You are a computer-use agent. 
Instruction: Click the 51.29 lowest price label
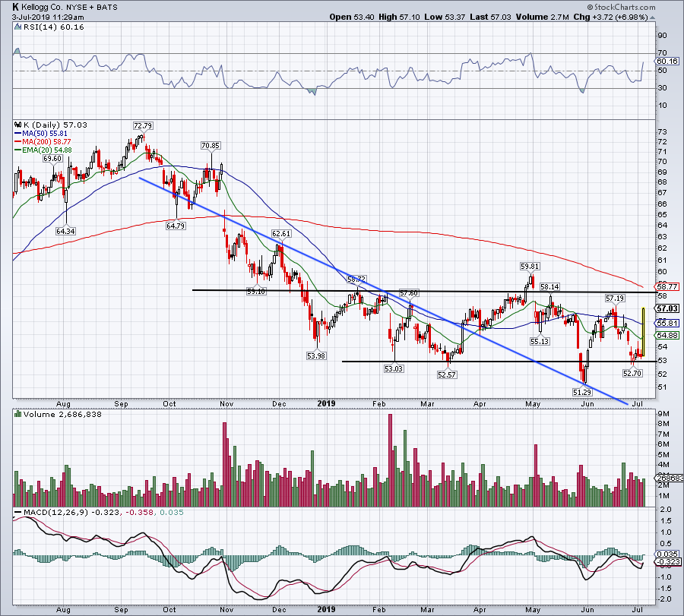pos(582,393)
